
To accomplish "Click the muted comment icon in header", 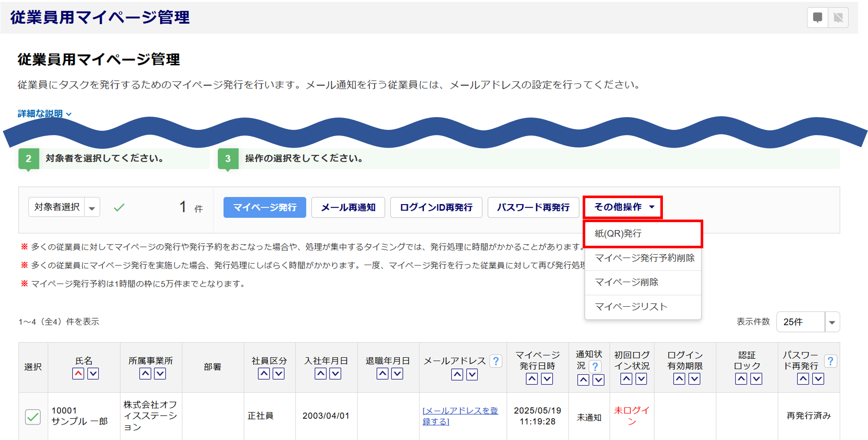I will [838, 18].
